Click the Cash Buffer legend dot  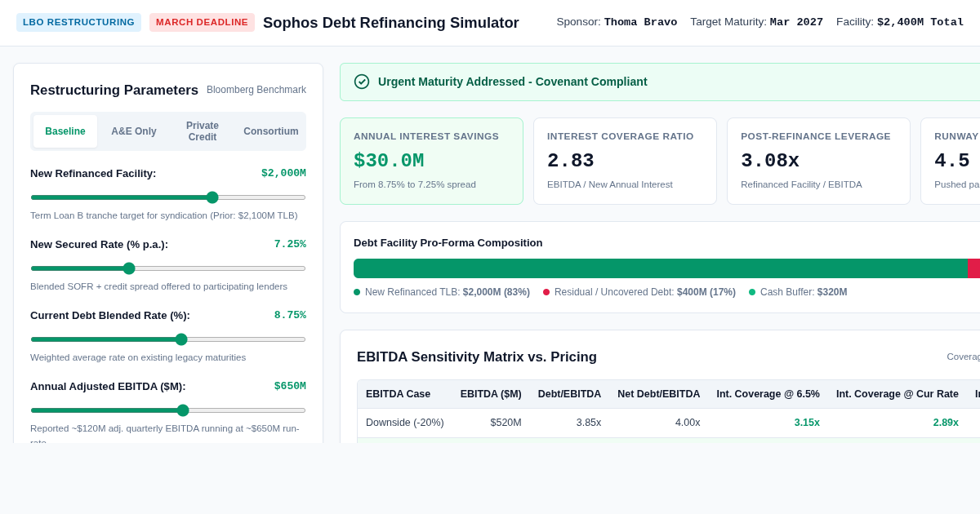click(x=752, y=292)
